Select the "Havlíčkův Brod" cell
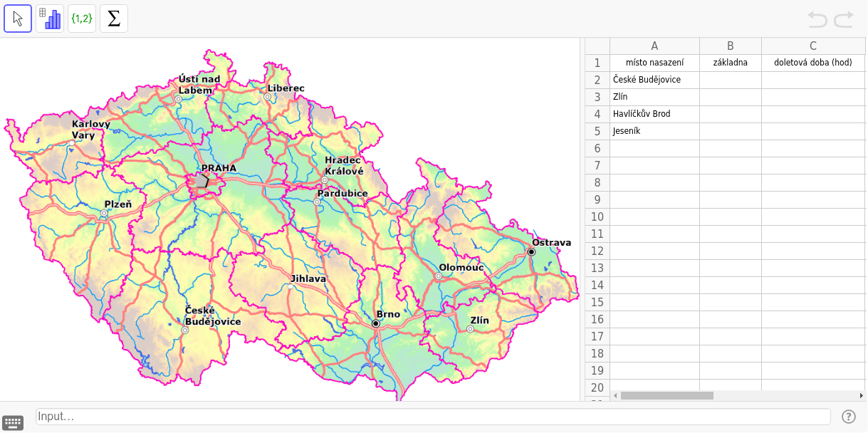The width and height of the screenshot is (868, 433). (654, 114)
